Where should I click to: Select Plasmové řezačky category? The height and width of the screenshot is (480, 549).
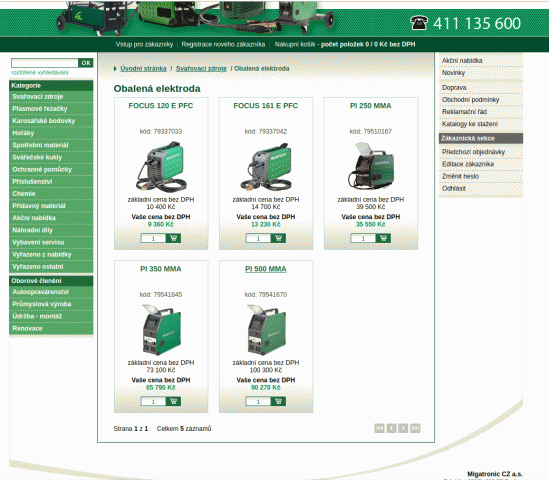[x=51, y=109]
